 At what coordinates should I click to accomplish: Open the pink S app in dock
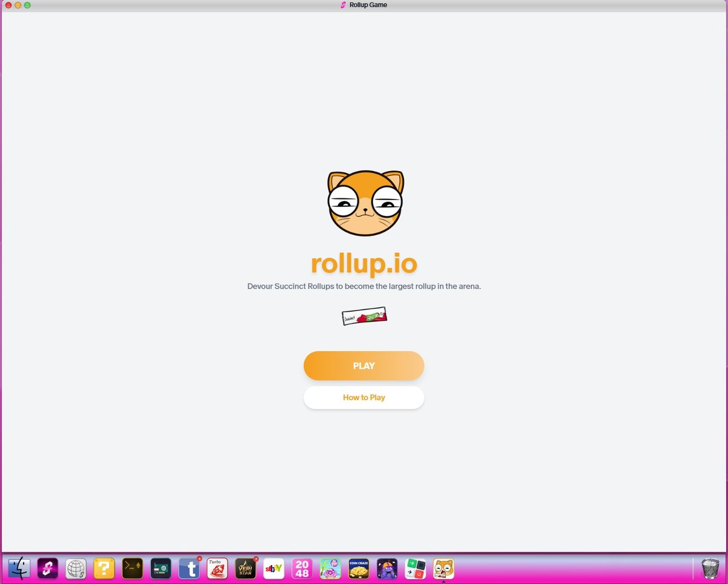[x=48, y=568]
